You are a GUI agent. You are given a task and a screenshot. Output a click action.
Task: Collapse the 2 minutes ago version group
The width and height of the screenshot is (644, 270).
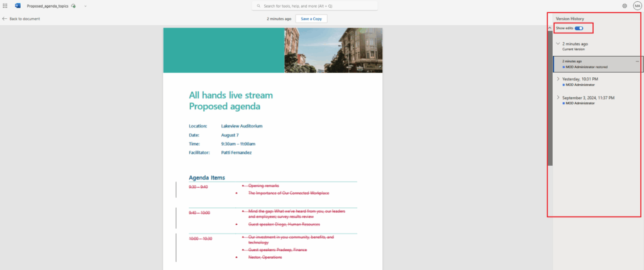[558, 43]
